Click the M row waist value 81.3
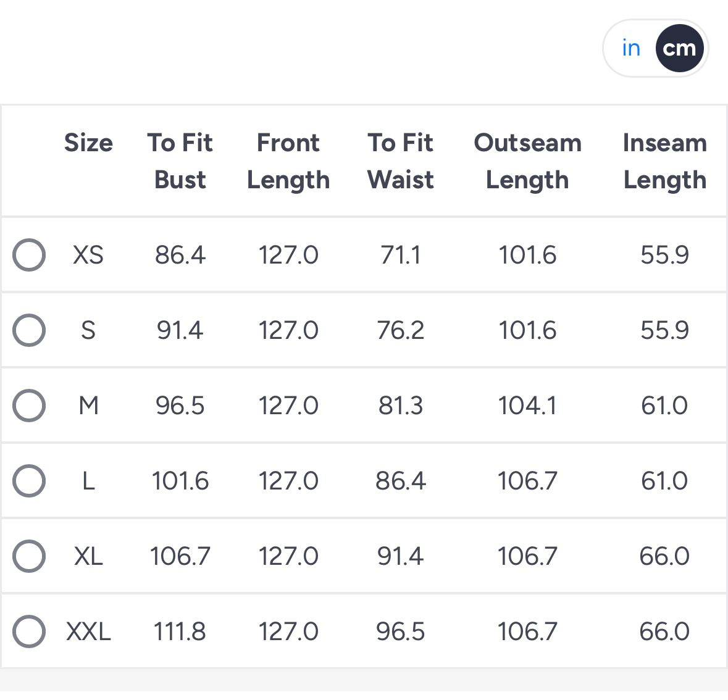 [x=400, y=406]
